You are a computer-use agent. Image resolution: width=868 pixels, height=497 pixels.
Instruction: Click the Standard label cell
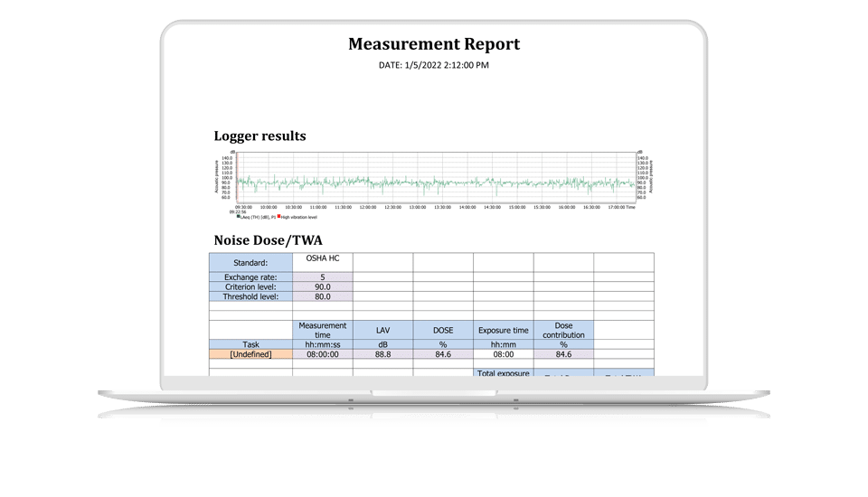[x=251, y=262]
